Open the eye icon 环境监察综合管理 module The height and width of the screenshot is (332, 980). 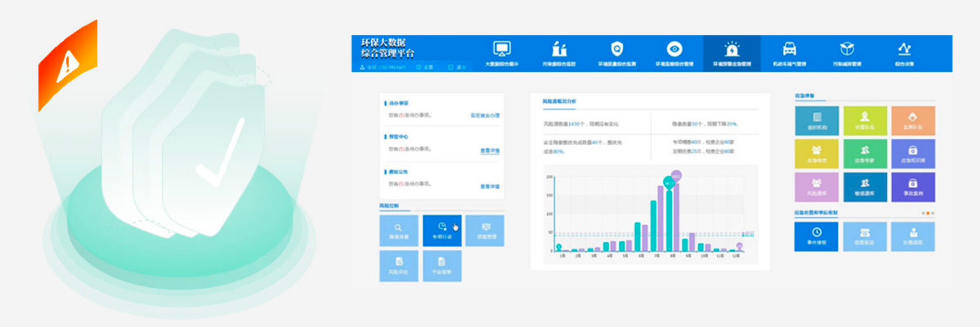point(674,53)
